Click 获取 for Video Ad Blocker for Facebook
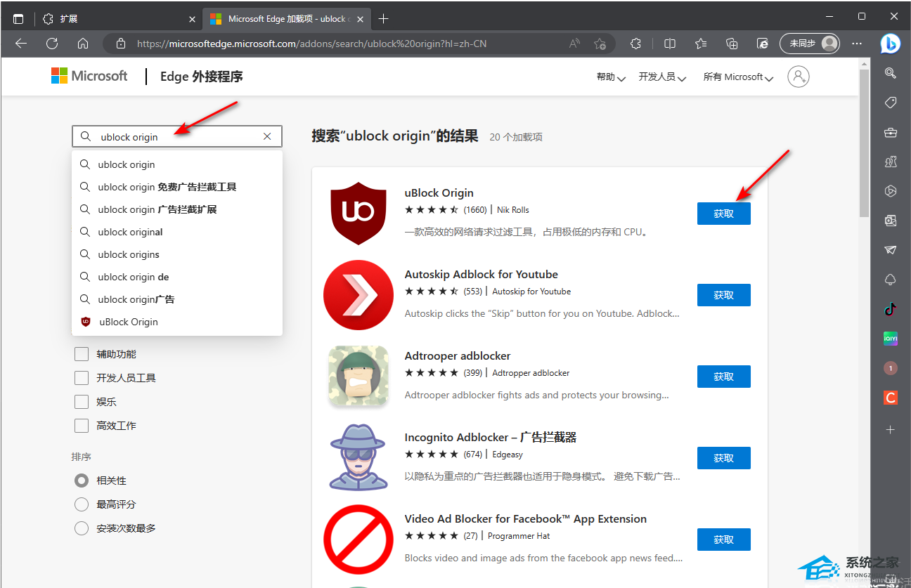This screenshot has height=588, width=911. pyautogui.click(x=723, y=540)
